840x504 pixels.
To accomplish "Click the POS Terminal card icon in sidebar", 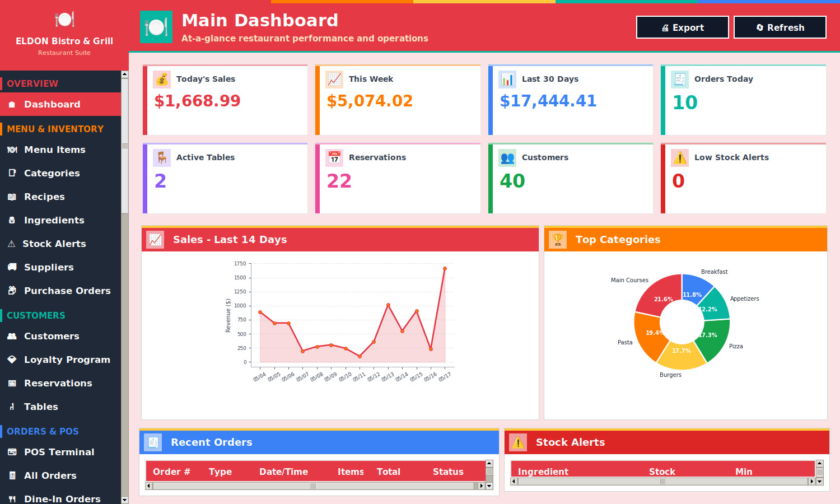I will point(12,452).
